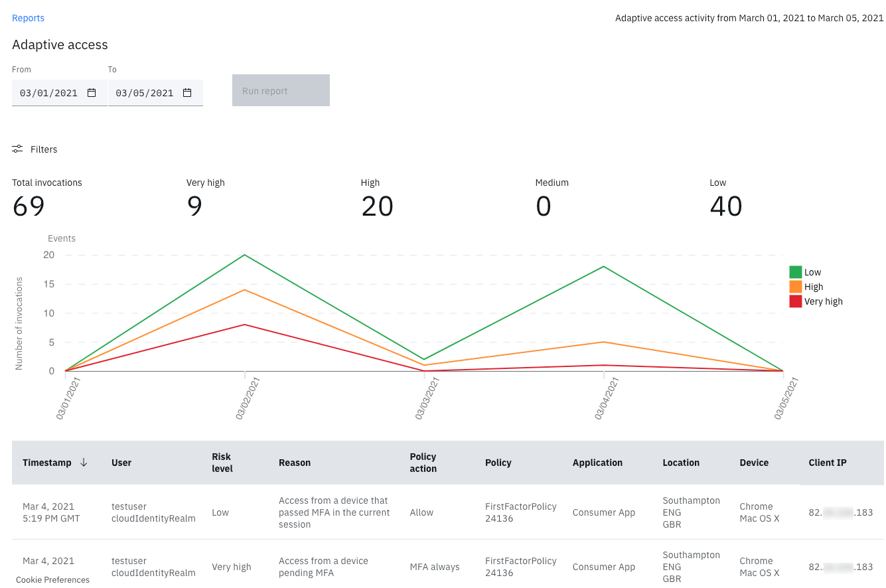Click the Run report button
The height and width of the screenshot is (588, 886).
(x=281, y=90)
